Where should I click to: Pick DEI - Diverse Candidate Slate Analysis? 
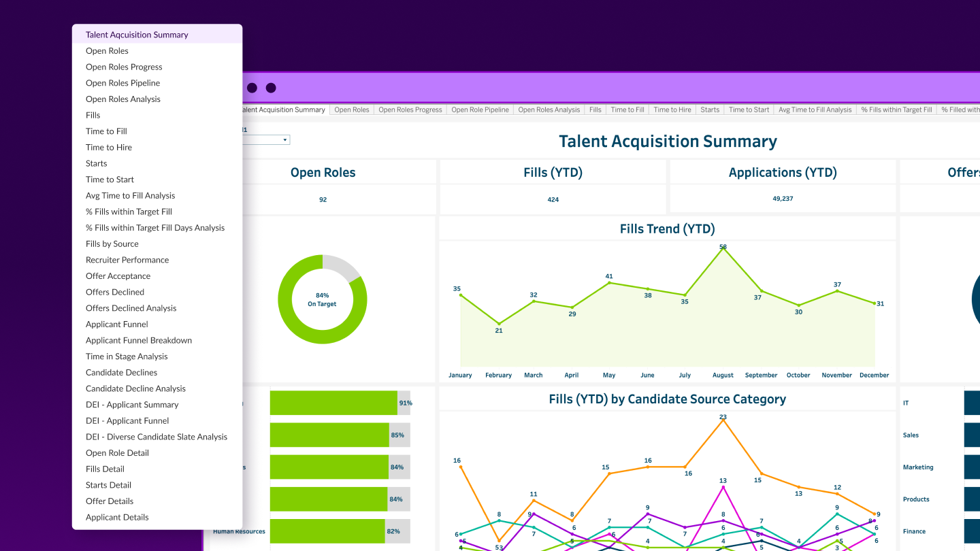[x=157, y=437]
